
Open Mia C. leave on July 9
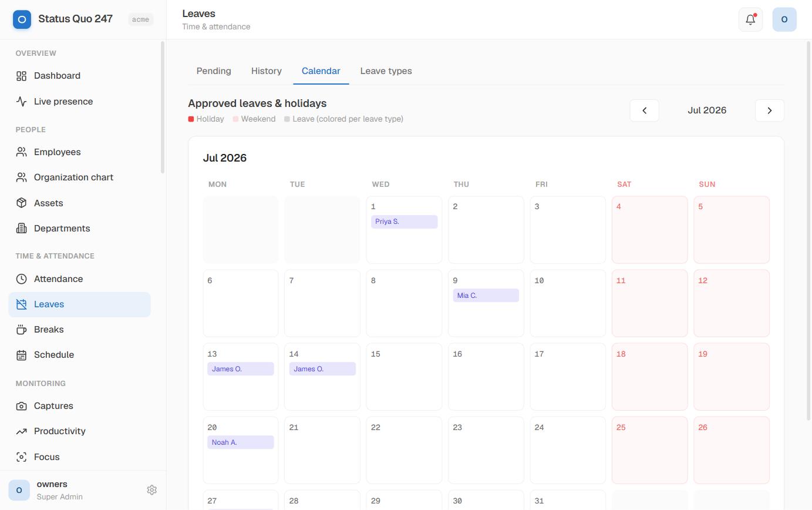point(486,296)
